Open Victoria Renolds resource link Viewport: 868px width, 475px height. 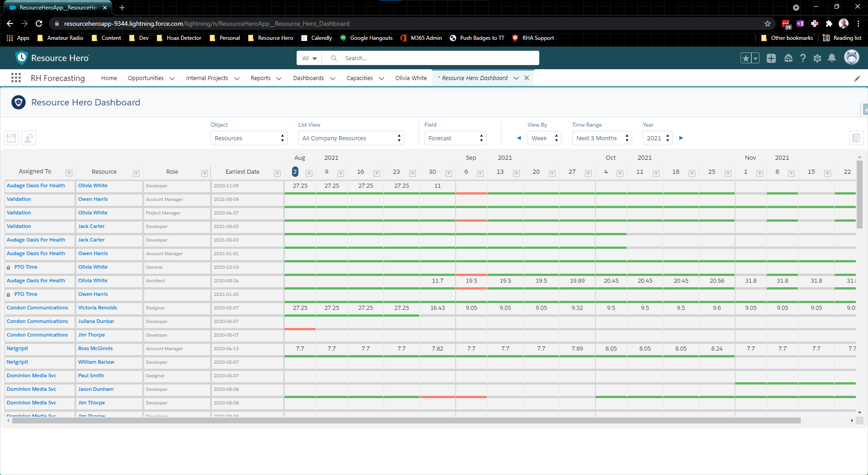point(97,308)
